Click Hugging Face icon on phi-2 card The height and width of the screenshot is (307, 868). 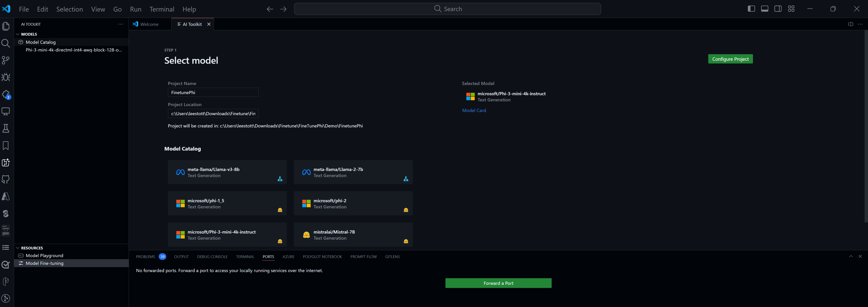(x=406, y=210)
